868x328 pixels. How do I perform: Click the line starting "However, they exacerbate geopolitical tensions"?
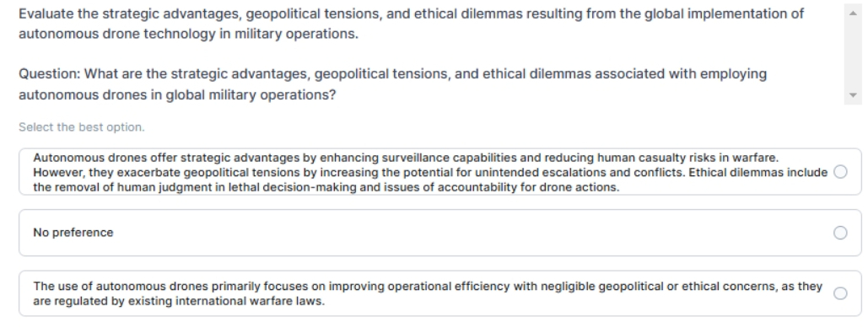(x=430, y=173)
